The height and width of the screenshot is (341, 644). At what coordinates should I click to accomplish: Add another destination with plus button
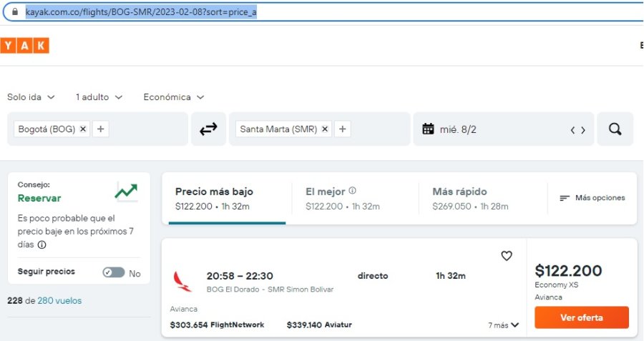343,129
